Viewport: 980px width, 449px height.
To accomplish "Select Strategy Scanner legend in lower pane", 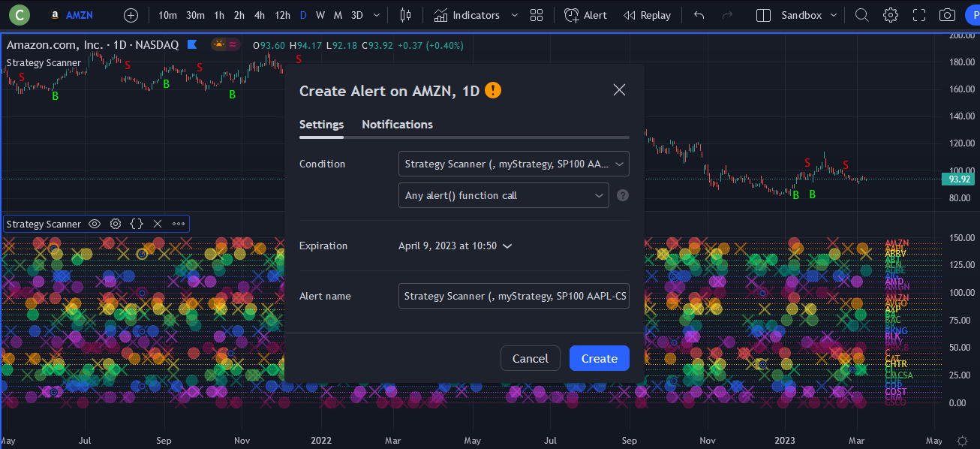I will [x=44, y=224].
